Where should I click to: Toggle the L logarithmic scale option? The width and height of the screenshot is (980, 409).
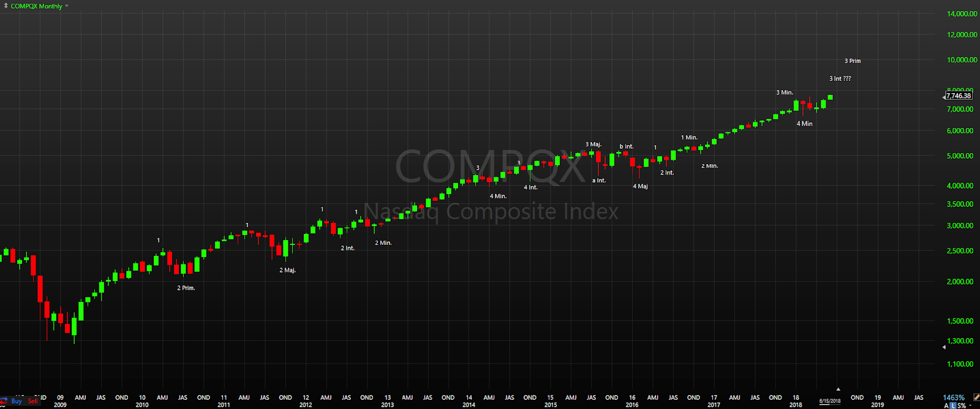point(953,406)
